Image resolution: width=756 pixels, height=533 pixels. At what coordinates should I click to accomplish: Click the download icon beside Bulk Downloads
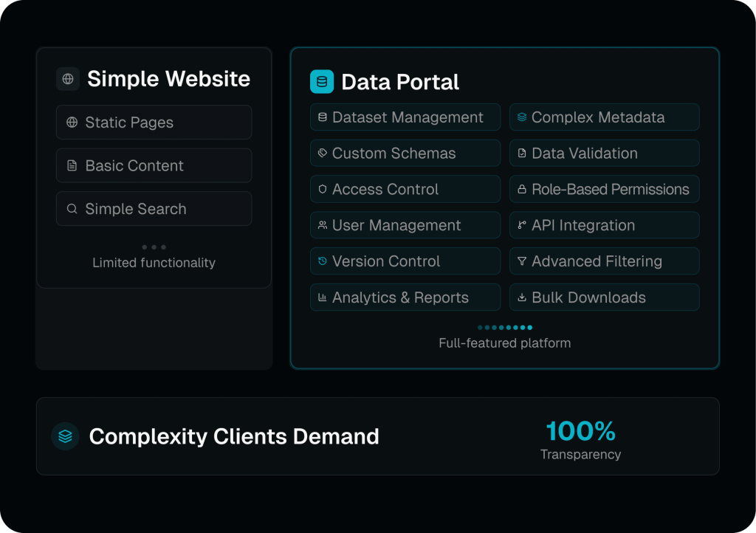click(x=521, y=297)
